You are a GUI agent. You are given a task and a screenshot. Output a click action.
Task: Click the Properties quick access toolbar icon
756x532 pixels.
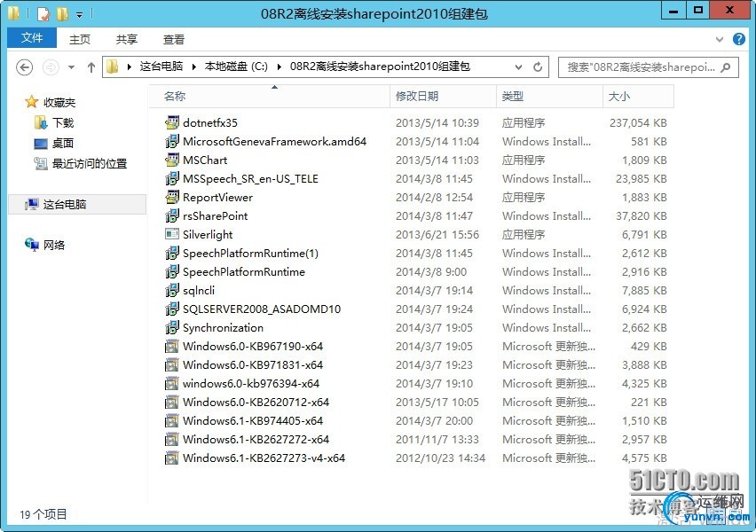click(43, 14)
